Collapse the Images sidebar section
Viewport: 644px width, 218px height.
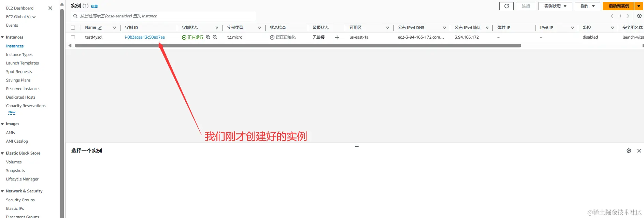click(x=2, y=124)
